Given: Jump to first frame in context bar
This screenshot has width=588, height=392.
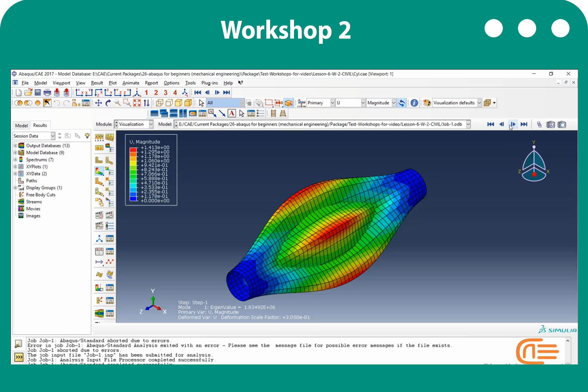Looking at the screenshot, I should (491, 124).
